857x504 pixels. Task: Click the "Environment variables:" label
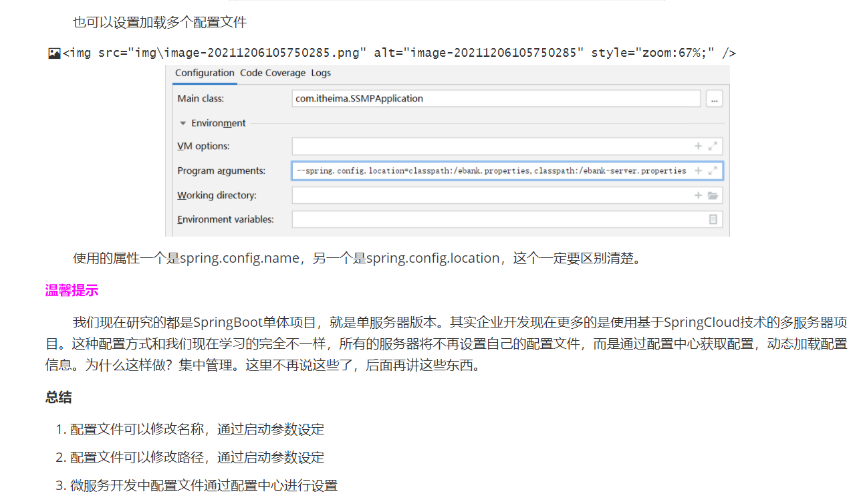[225, 219]
